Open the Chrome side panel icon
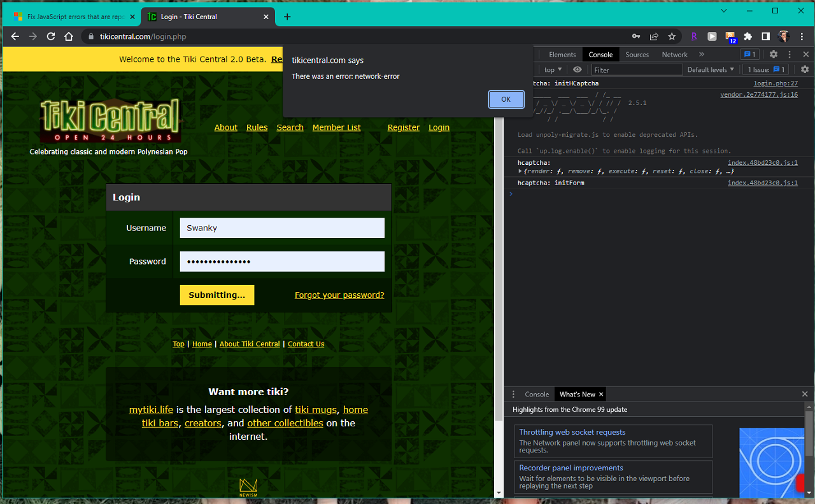The image size is (815, 504). [765, 36]
